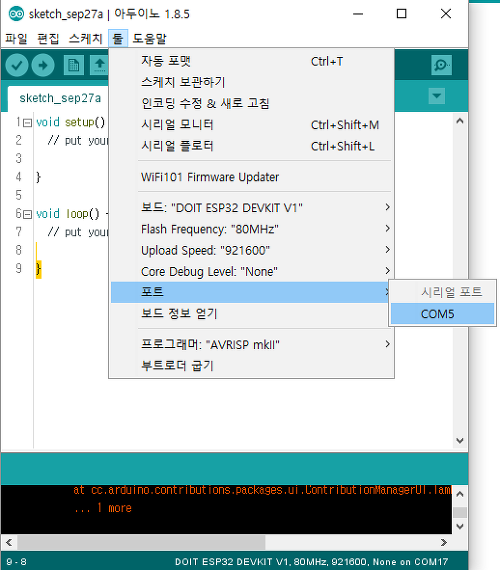Screen dimensions: 500x570
Task: Click the 'void setup()' code text
Action: pyautogui.click(x=71, y=122)
